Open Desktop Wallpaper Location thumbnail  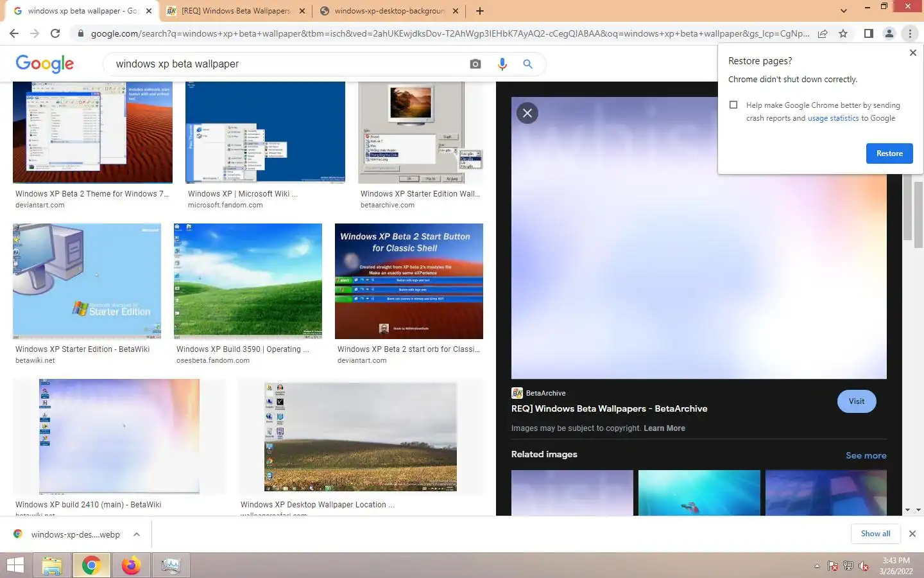361,437
